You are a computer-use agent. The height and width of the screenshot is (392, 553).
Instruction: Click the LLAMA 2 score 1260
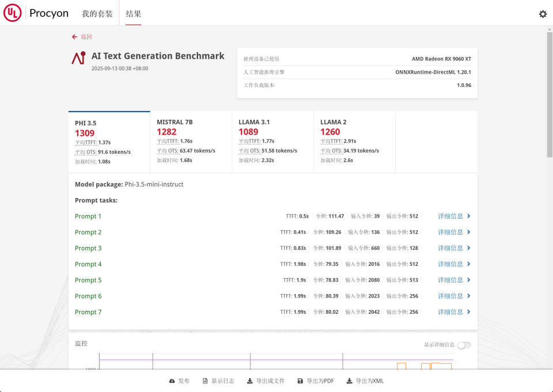click(x=330, y=132)
